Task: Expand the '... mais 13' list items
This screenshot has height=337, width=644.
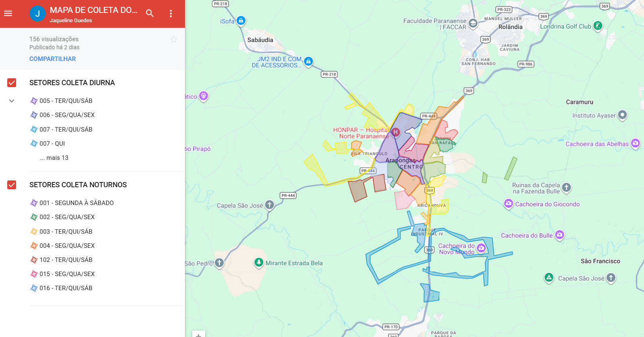Action: (54, 158)
